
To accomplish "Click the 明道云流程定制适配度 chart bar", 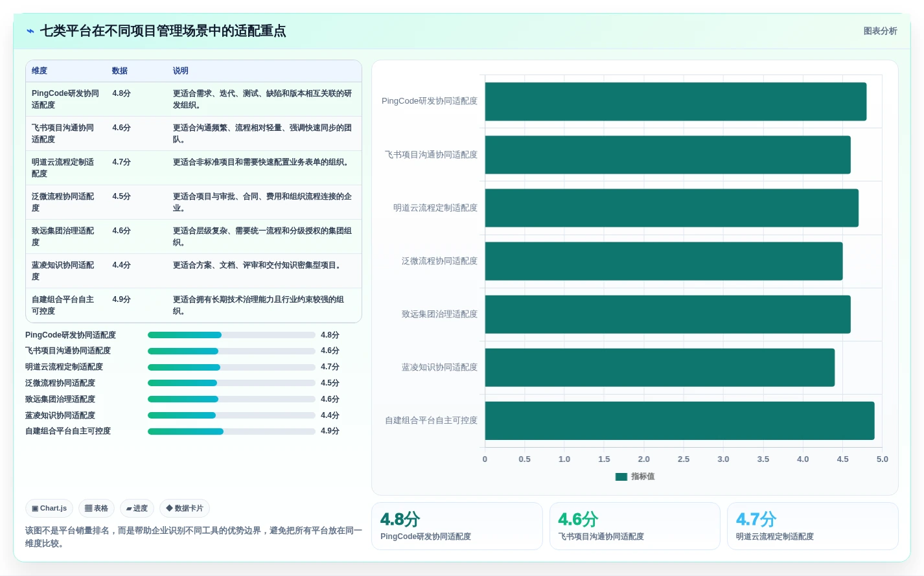I will 671,208.
